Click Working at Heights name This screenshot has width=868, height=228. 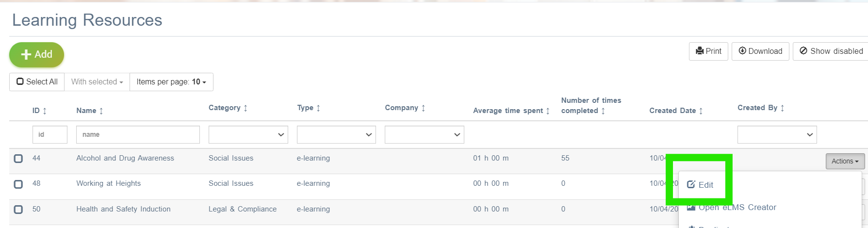(109, 184)
